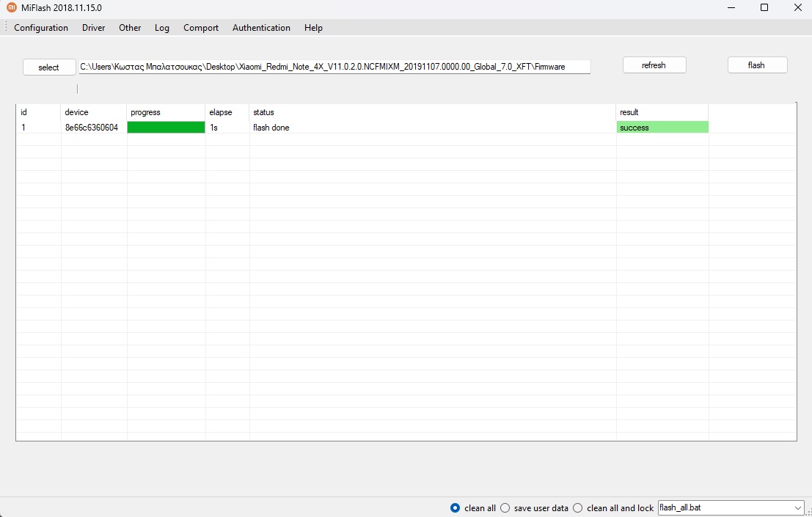This screenshot has height=517, width=812.
Task: Expand the flash_all.bat script dropdown
Action: click(x=797, y=507)
